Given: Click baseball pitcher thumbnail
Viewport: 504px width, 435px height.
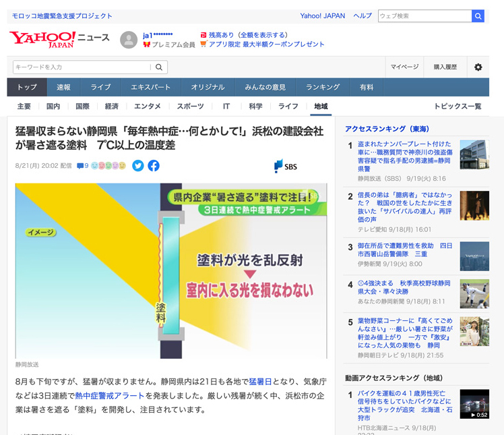Looking at the screenshot, I should [x=474, y=294].
